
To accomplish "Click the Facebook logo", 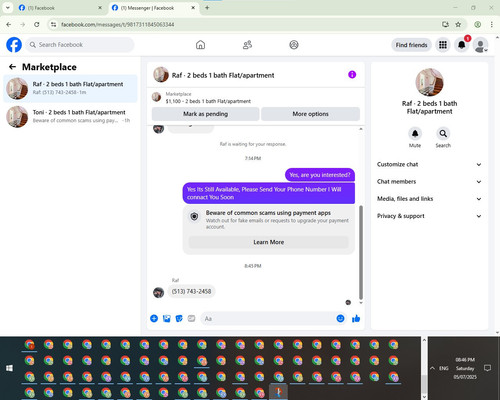I will coord(14,45).
